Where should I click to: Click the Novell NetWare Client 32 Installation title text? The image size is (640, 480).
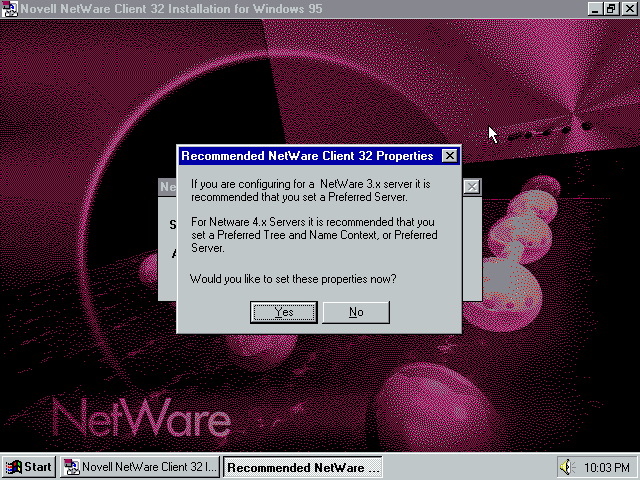(171, 9)
